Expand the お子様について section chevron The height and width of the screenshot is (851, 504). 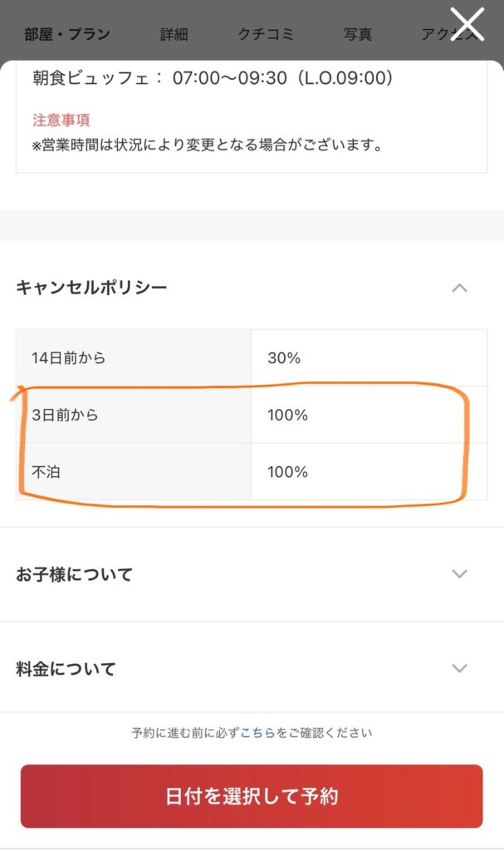[459, 574]
